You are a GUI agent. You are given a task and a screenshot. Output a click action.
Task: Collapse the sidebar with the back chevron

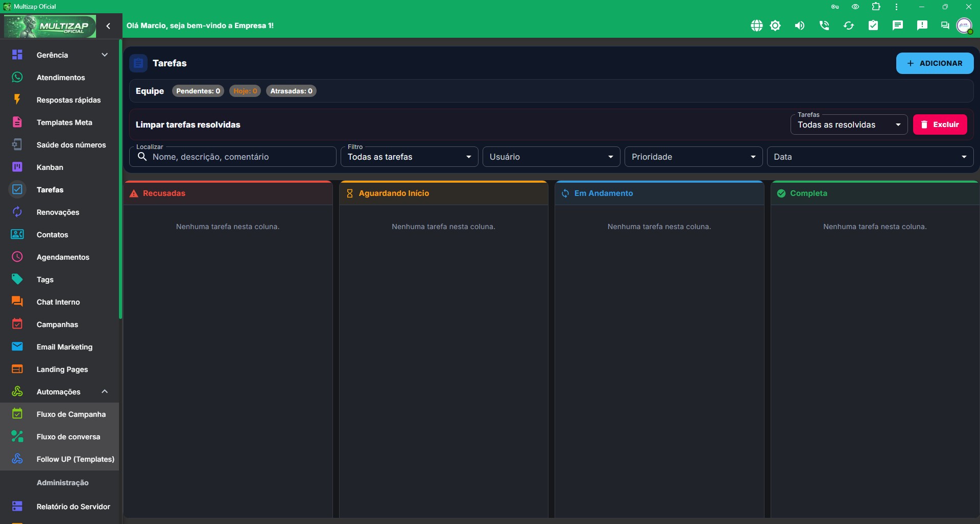(108, 26)
